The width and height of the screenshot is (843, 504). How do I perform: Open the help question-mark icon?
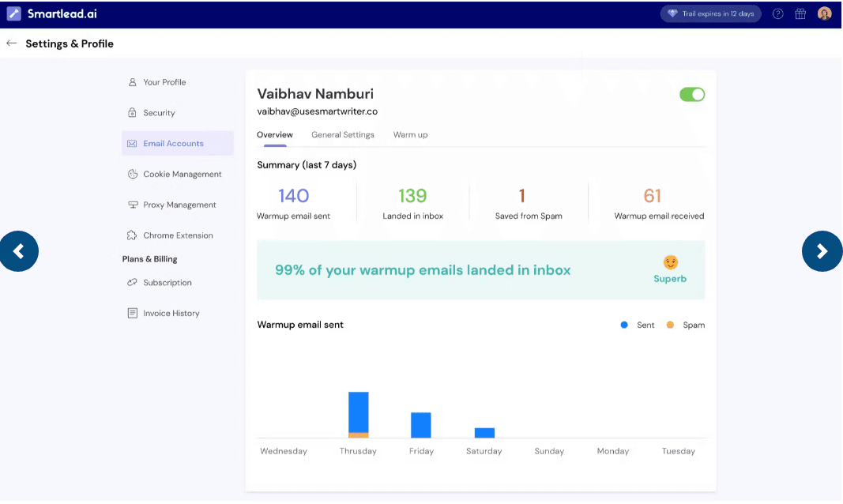pos(777,13)
